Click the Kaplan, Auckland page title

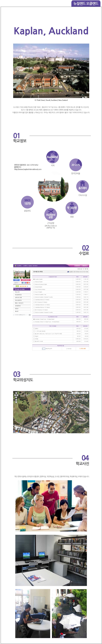[x=51, y=31]
